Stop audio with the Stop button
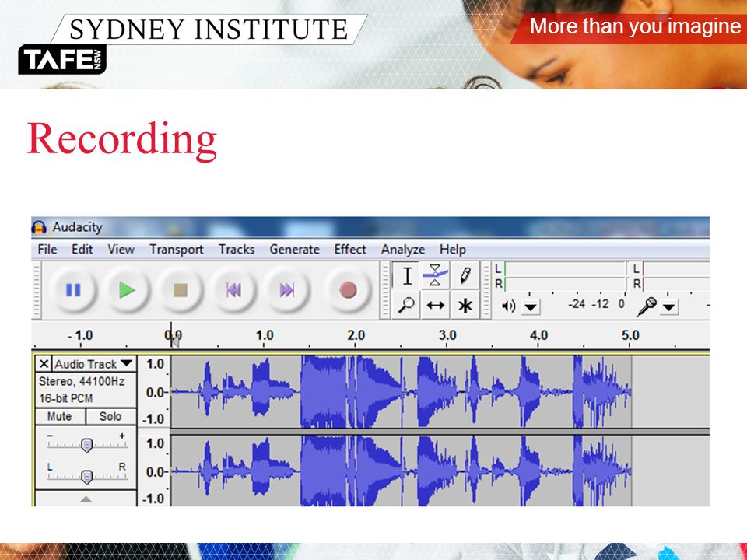The height and width of the screenshot is (560, 747). [180, 290]
